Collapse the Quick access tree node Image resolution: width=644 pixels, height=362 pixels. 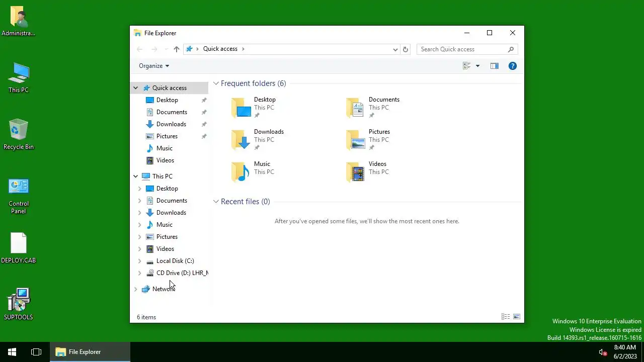135,88
